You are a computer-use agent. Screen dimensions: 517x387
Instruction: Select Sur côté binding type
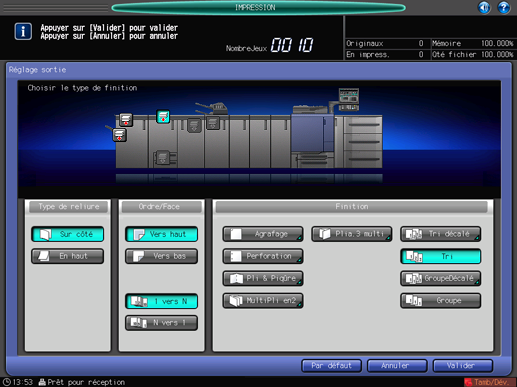click(x=68, y=234)
